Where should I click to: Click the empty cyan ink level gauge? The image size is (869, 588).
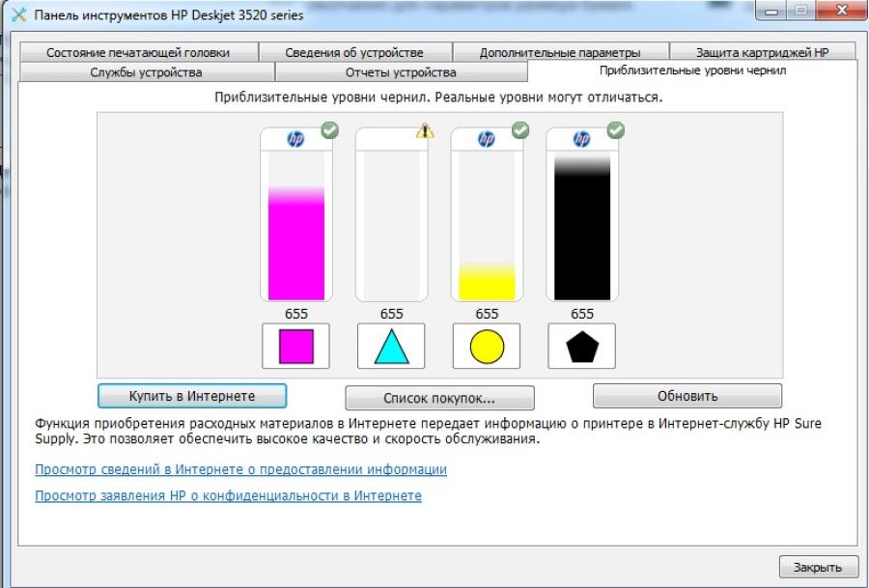392,226
